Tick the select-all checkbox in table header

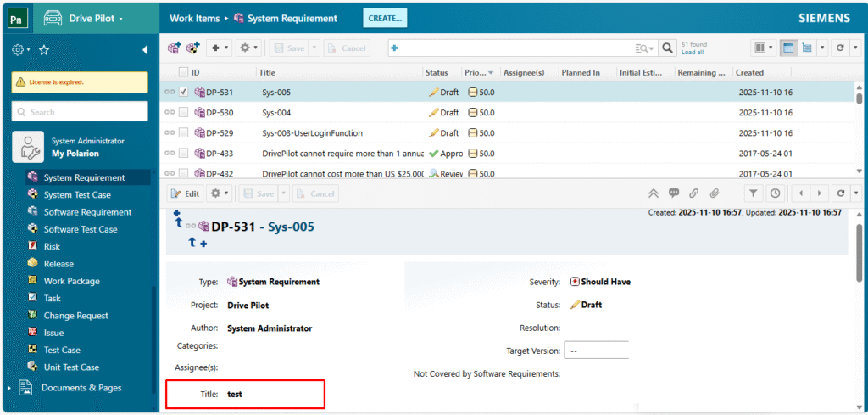pyautogui.click(x=184, y=72)
